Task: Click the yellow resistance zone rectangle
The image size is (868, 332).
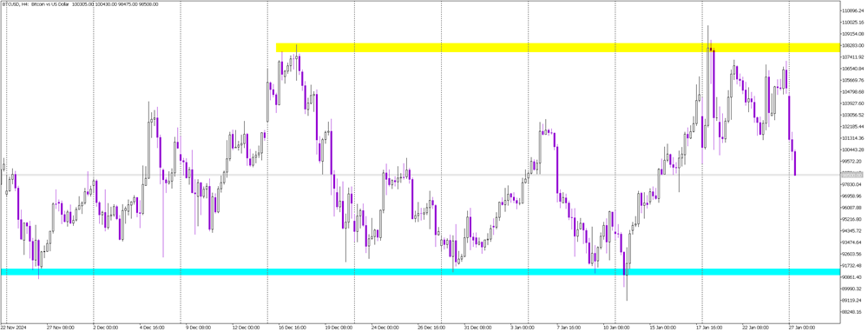Action: (557, 48)
